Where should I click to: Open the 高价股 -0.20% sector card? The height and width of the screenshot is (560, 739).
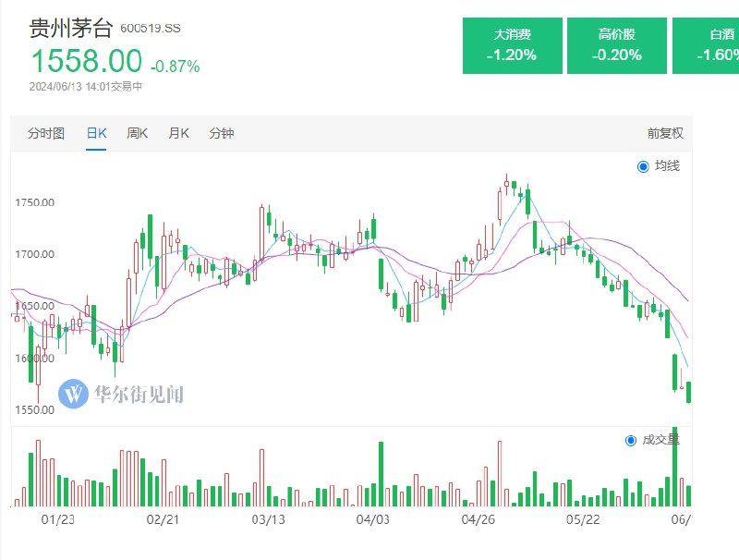point(617,45)
